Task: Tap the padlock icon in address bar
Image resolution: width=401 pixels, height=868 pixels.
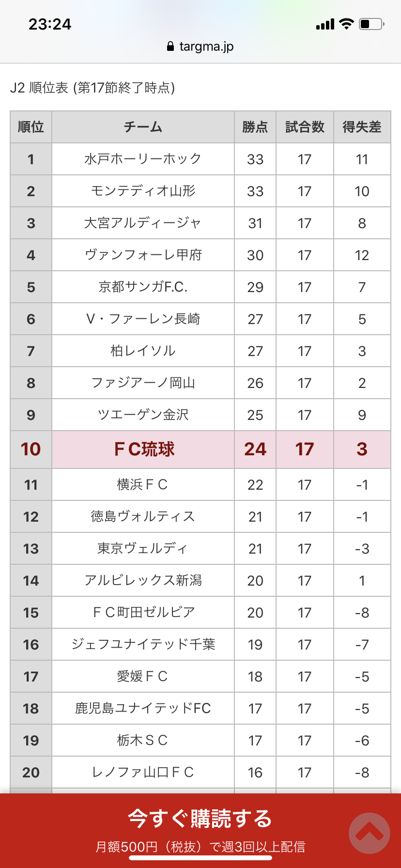Action: click(x=170, y=46)
